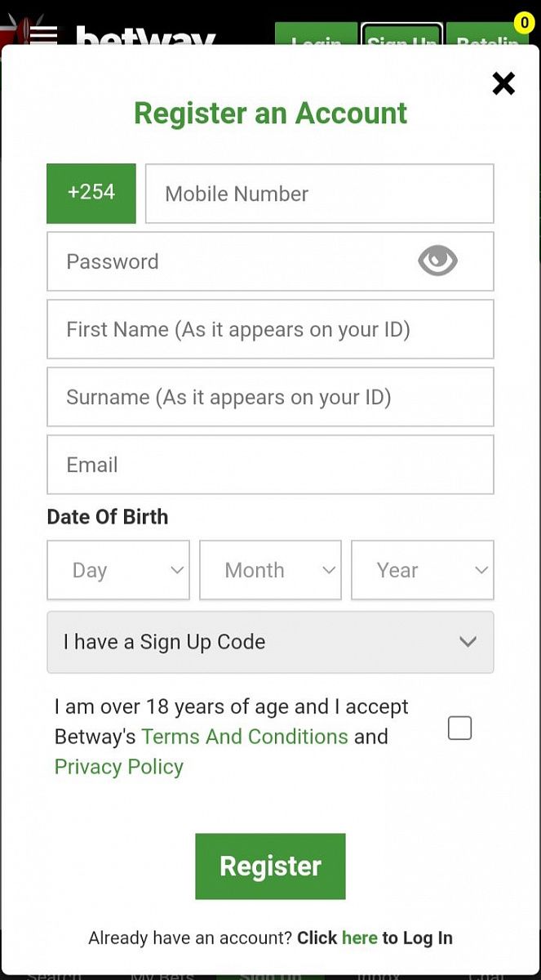Open the Month dropdown
This screenshot has height=980, width=541.
[270, 570]
